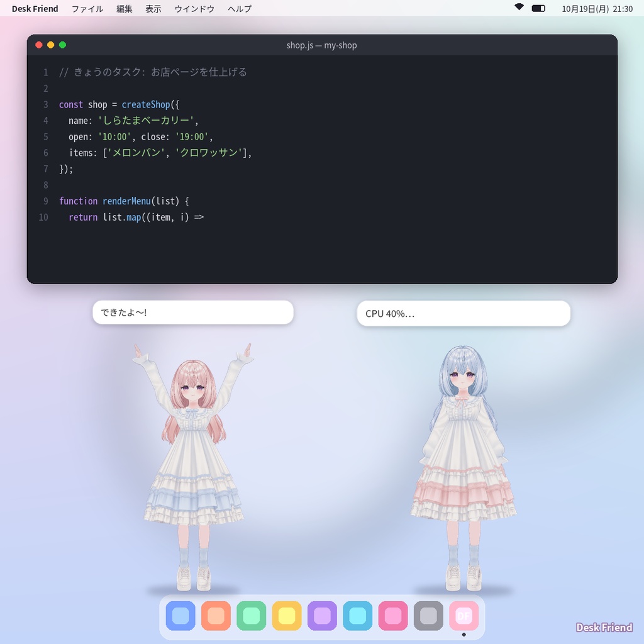Open the ファイル menu

[87, 9]
